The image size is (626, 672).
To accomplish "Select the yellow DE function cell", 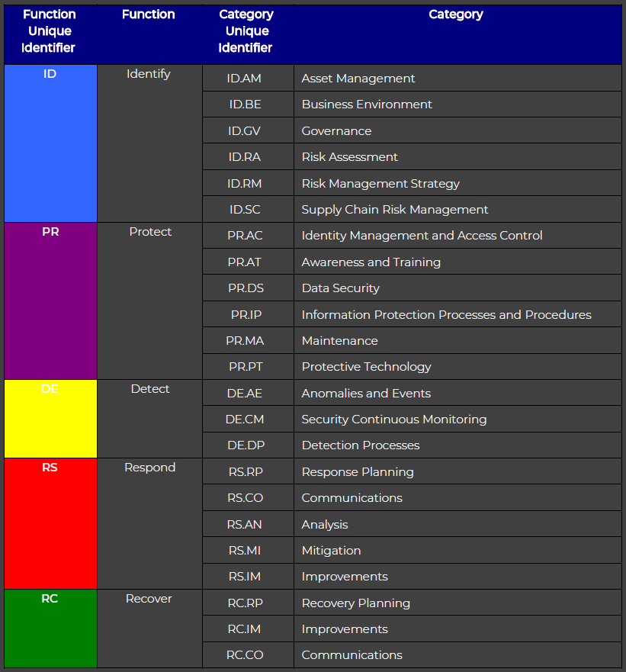I will click(50, 419).
